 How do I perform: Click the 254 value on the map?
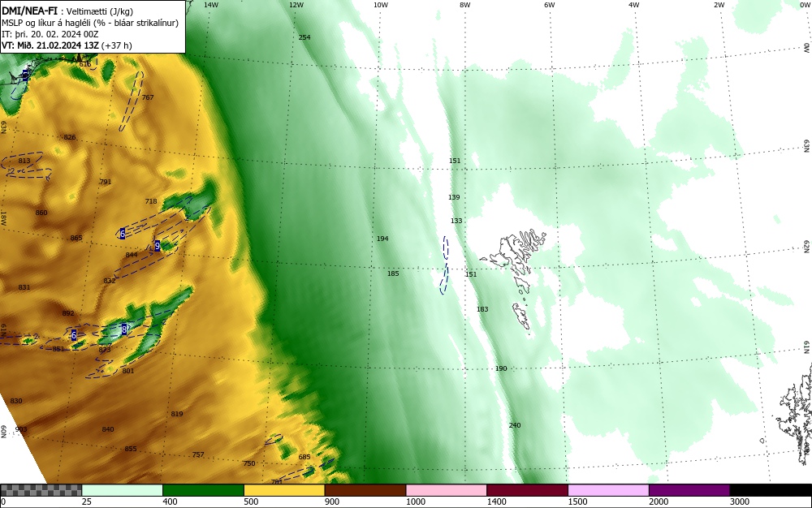(304, 37)
